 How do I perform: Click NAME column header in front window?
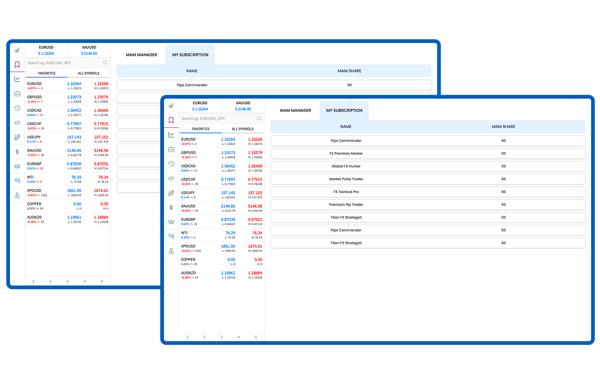[x=346, y=126]
